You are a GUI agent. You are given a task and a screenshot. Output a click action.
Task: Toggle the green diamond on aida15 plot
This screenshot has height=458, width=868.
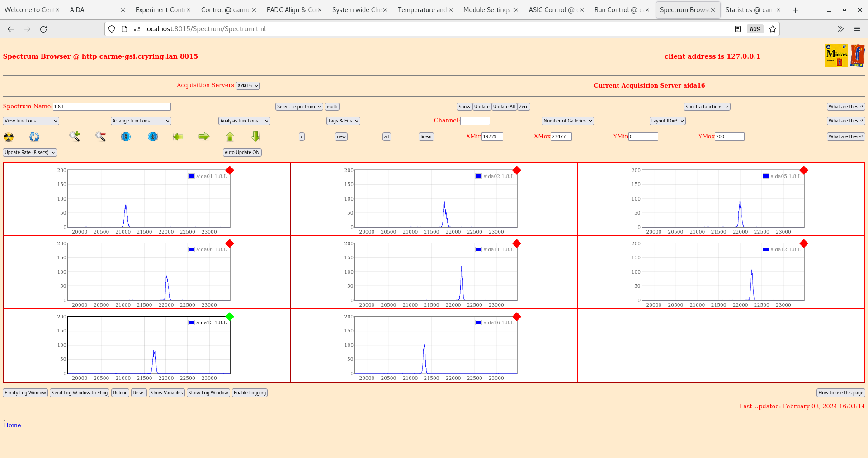pos(230,317)
